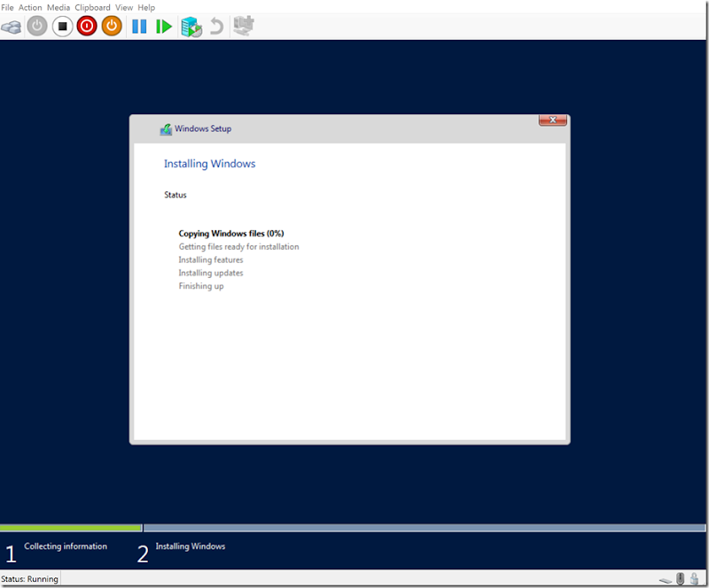Click the Checkpoint icon in toolbar
Image resolution: width=709 pixels, height=588 pixels.
pyautogui.click(x=191, y=27)
